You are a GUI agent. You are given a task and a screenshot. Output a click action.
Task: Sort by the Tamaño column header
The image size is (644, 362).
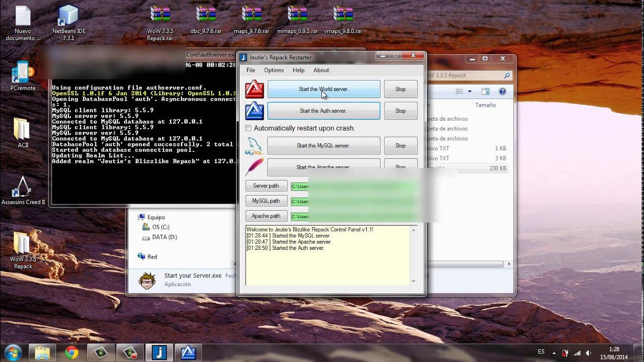486,105
